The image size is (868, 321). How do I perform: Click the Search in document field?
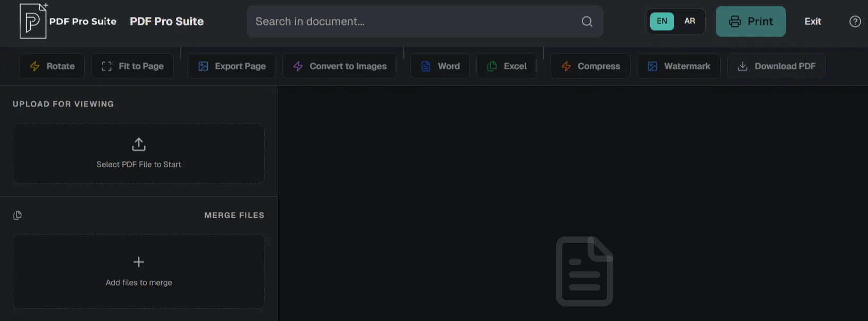425,21
